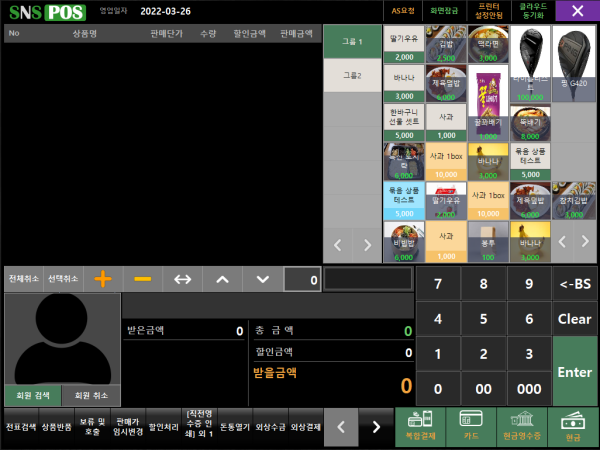The height and width of the screenshot is (450, 600).
Task: Move selection up with the up chevron
Action: 222,279
